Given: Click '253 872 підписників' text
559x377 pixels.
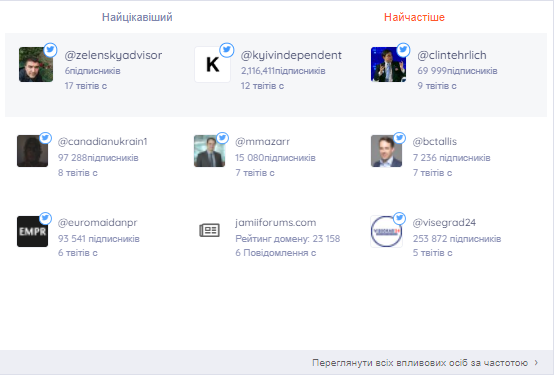Looking at the screenshot, I should click(x=457, y=239).
